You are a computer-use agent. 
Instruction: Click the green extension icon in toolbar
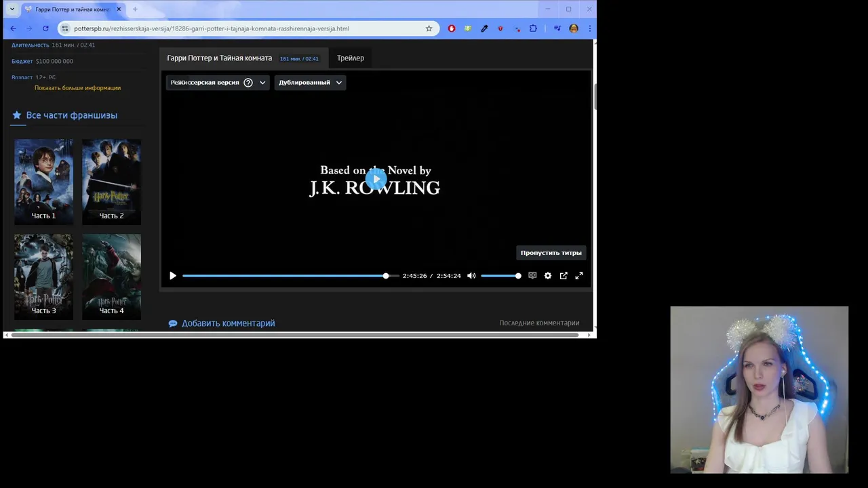click(x=468, y=28)
